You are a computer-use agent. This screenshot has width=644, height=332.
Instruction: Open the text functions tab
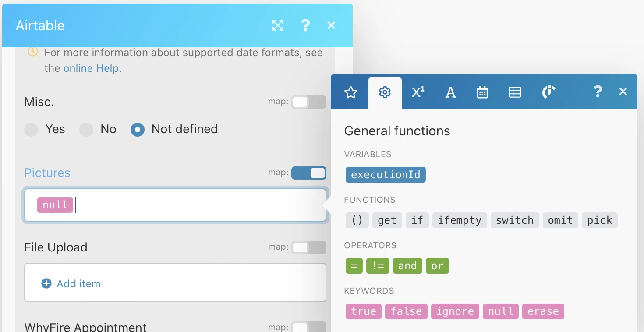point(450,92)
